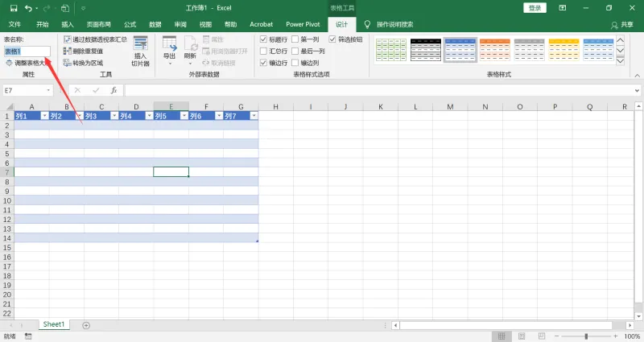Viewport: 644px width, 342px height.
Task: Open Customize Quick Access Toolbar dropdown
Action: pyautogui.click(x=83, y=8)
